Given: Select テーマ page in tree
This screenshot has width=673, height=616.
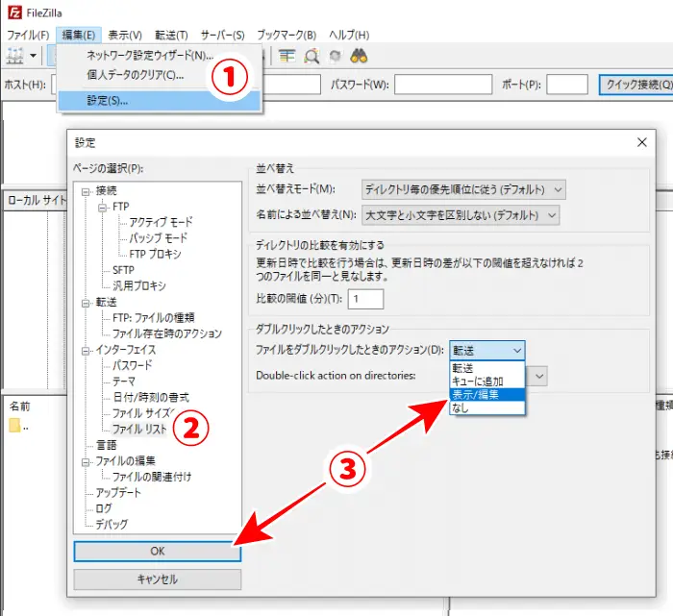Looking at the screenshot, I should [x=124, y=382].
